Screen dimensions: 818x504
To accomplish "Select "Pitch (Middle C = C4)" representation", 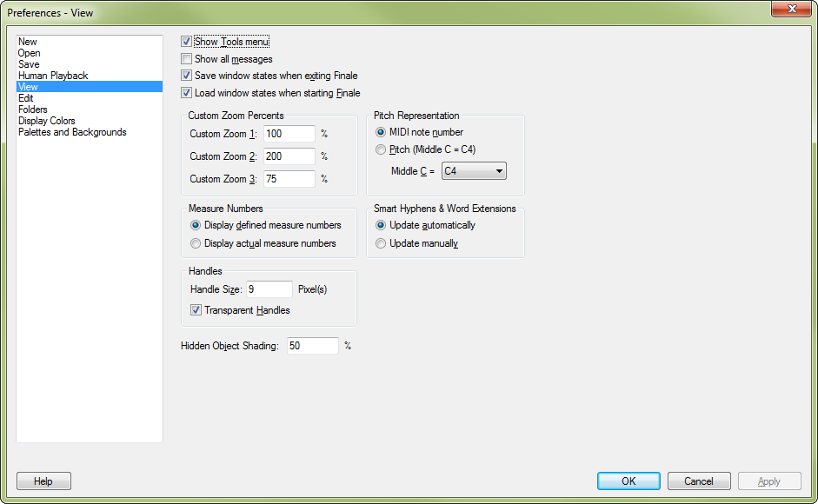I will tap(380, 149).
